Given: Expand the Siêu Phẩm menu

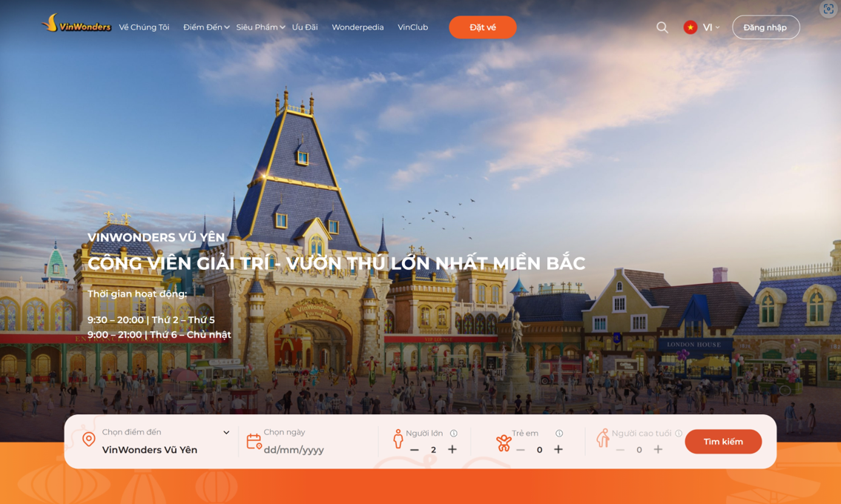Looking at the screenshot, I should (260, 27).
